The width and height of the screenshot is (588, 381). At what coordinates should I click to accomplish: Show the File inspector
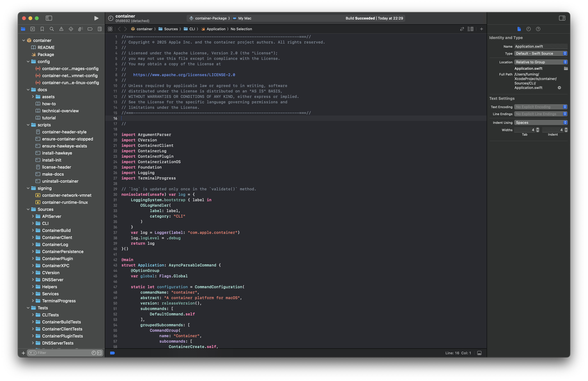click(x=519, y=29)
